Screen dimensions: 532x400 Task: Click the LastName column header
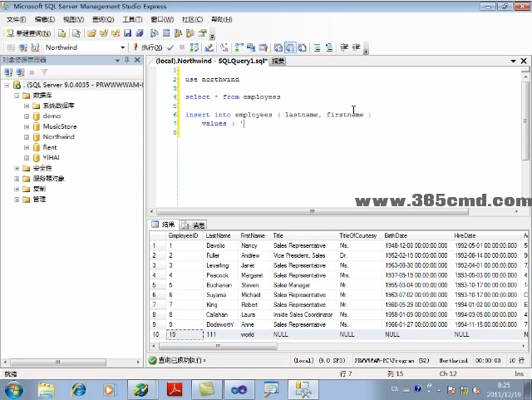pyautogui.click(x=219, y=235)
